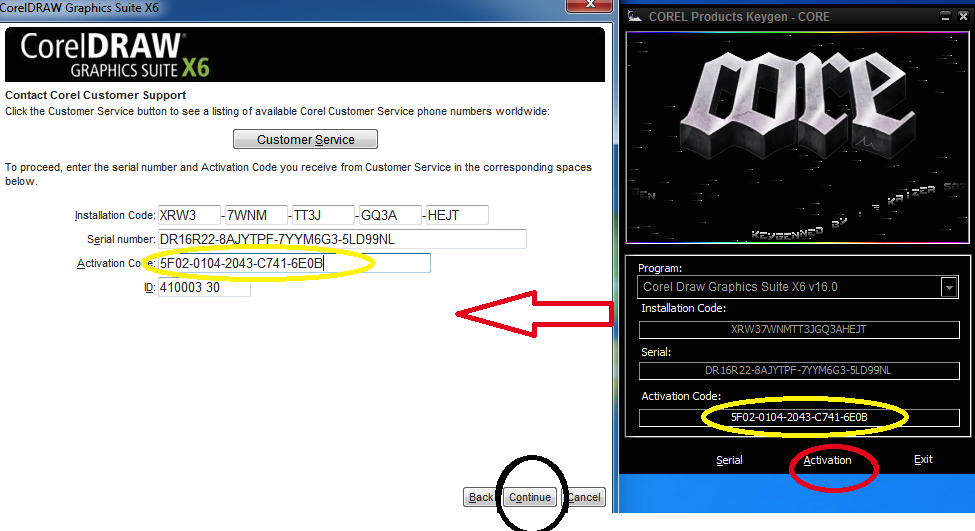The image size is (975, 531).
Task: Click the 'Program:' label in keygen
Action: pyautogui.click(x=660, y=268)
